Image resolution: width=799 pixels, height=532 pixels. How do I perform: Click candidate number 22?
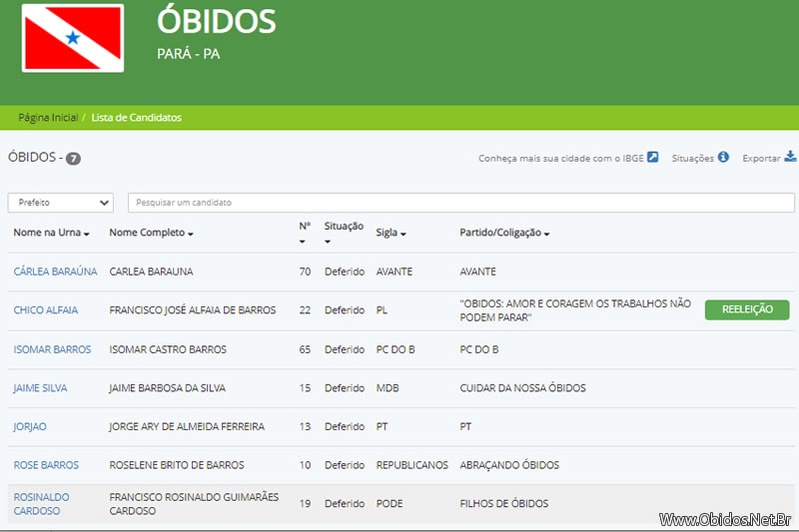click(x=305, y=310)
